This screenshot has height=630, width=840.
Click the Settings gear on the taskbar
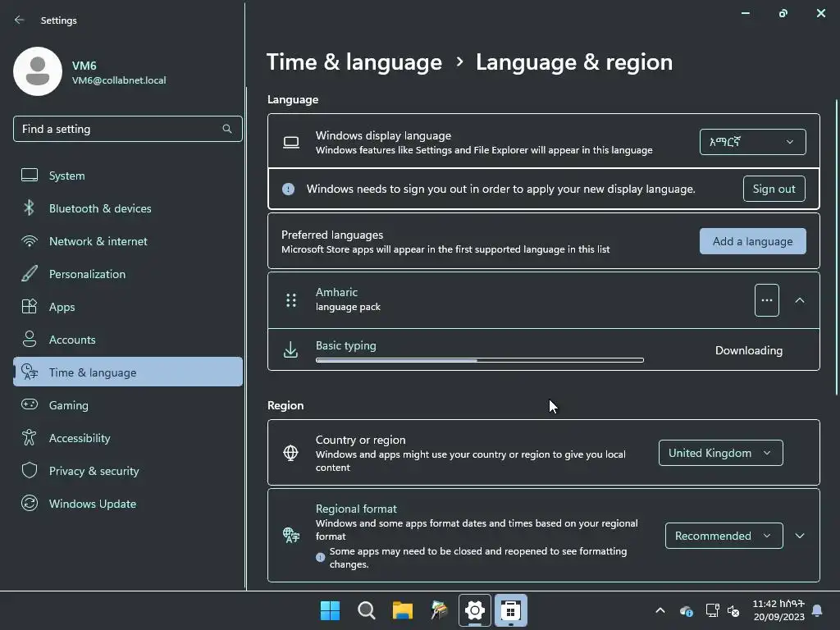(x=475, y=610)
